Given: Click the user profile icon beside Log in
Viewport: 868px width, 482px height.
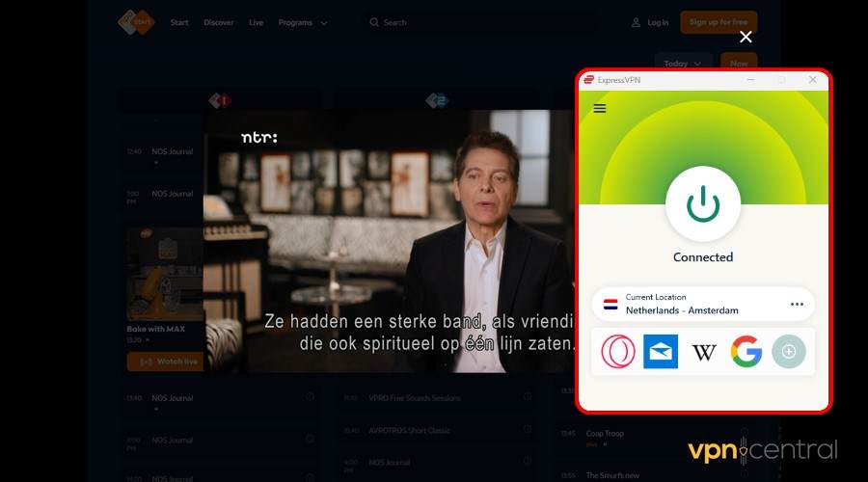Looking at the screenshot, I should pyautogui.click(x=637, y=23).
